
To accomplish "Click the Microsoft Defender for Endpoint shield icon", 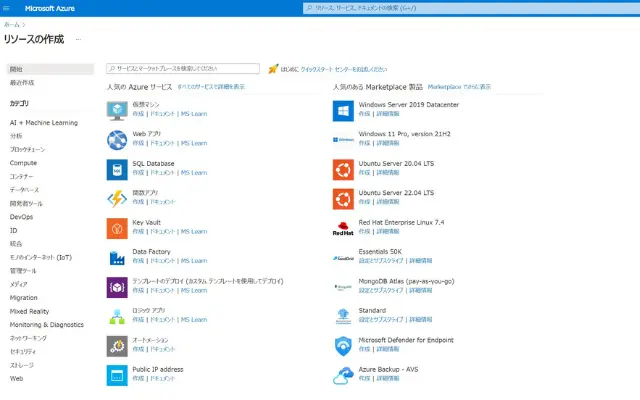I will click(x=343, y=346).
